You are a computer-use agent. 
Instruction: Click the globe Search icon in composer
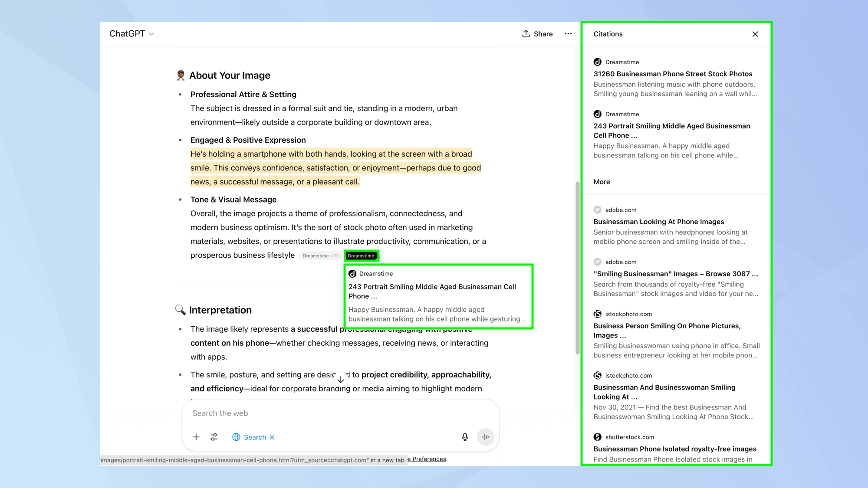tap(237, 437)
